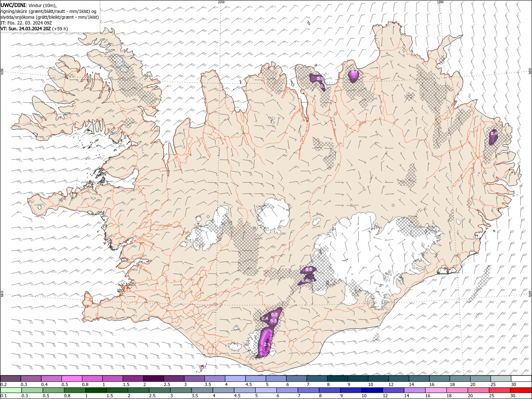Click the 18 swatch in top legend row
Image resolution: width=532 pixels, height=399 pixels.
pyautogui.click(x=460, y=379)
